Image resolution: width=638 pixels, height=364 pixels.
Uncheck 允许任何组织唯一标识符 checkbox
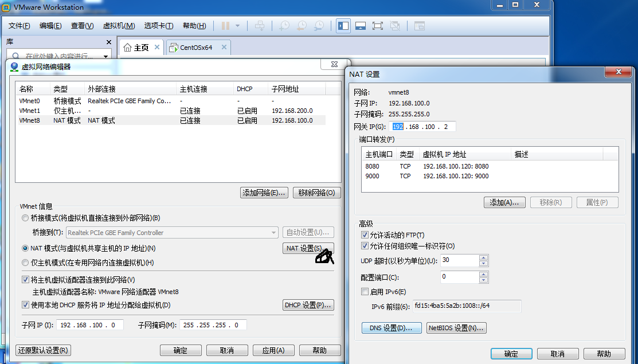pyautogui.click(x=365, y=246)
